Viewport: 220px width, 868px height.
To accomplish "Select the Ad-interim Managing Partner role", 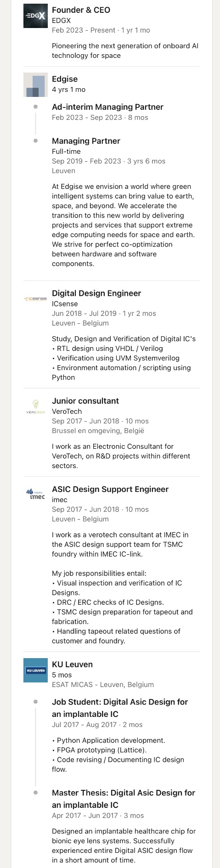I will click(107, 107).
